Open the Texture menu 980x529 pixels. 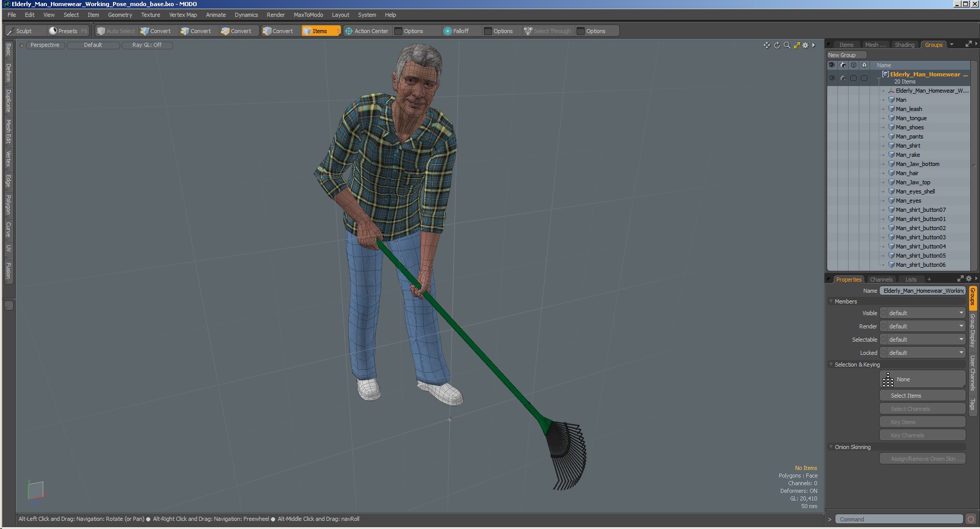(150, 15)
